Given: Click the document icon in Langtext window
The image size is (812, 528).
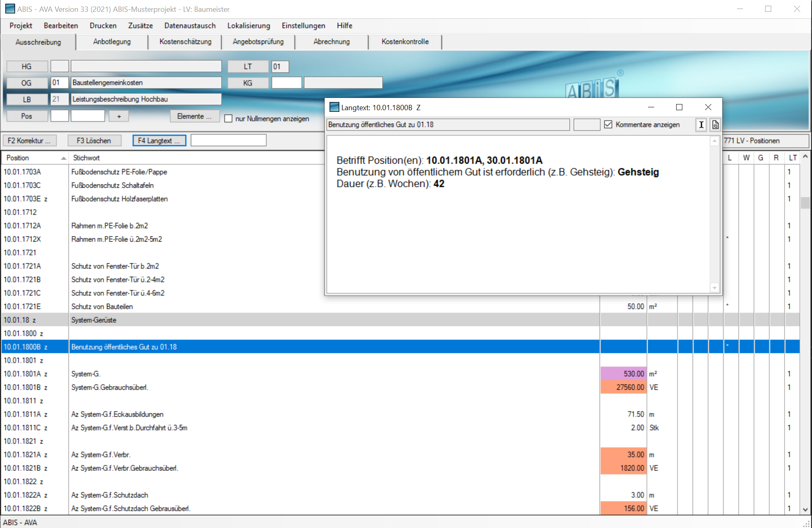Looking at the screenshot, I should point(715,125).
